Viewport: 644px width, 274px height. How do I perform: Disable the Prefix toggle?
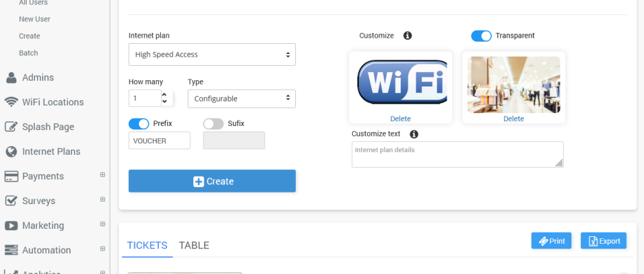[139, 124]
